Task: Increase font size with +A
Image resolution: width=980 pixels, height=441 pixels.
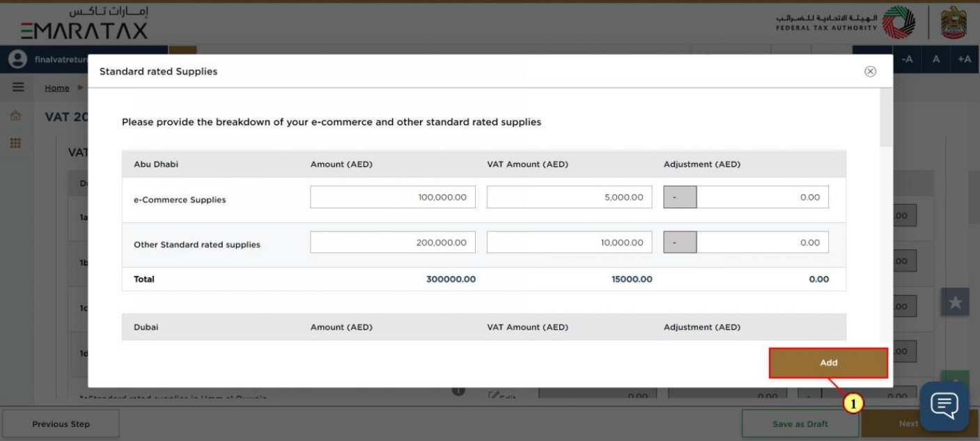Action: tap(965, 60)
